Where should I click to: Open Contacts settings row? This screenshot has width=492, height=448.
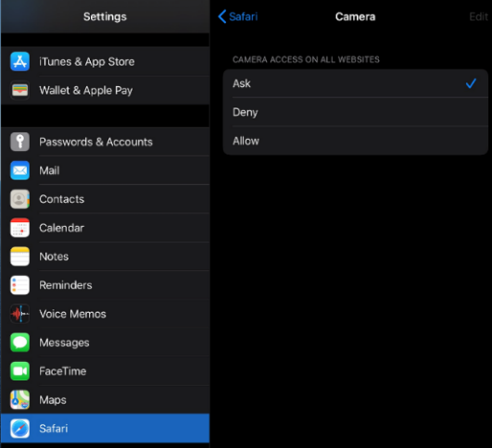[x=105, y=199]
